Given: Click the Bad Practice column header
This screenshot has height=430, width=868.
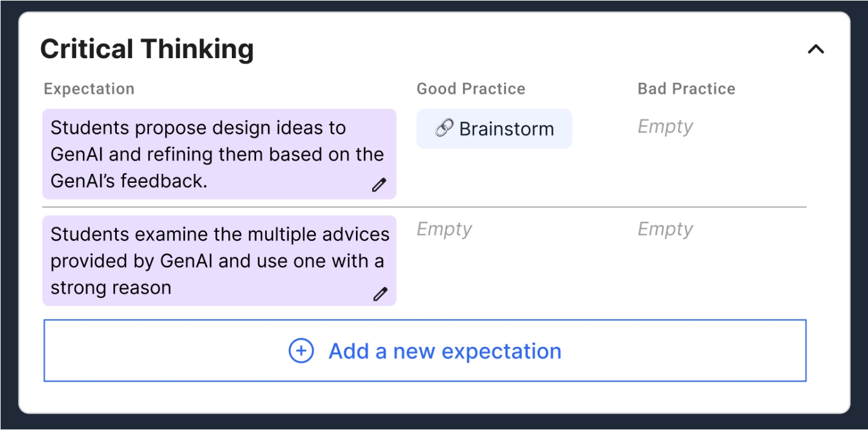Looking at the screenshot, I should pos(686,89).
